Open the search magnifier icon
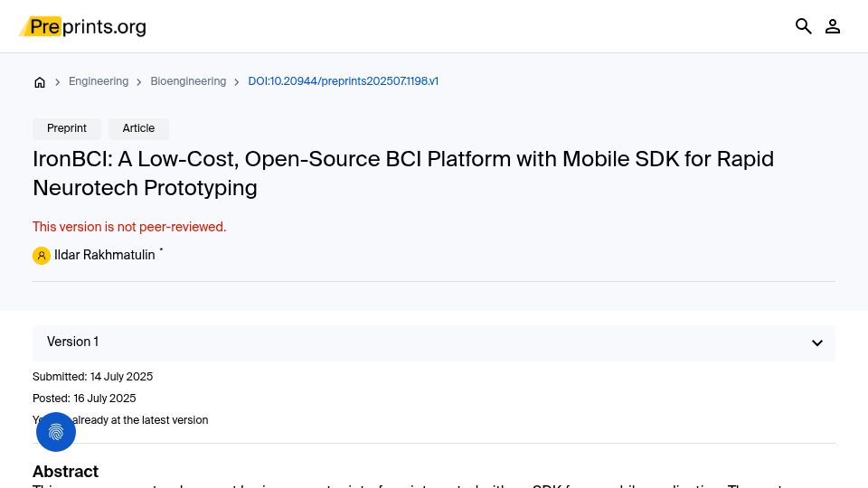Screen dimensions: 868x488 click(x=803, y=26)
